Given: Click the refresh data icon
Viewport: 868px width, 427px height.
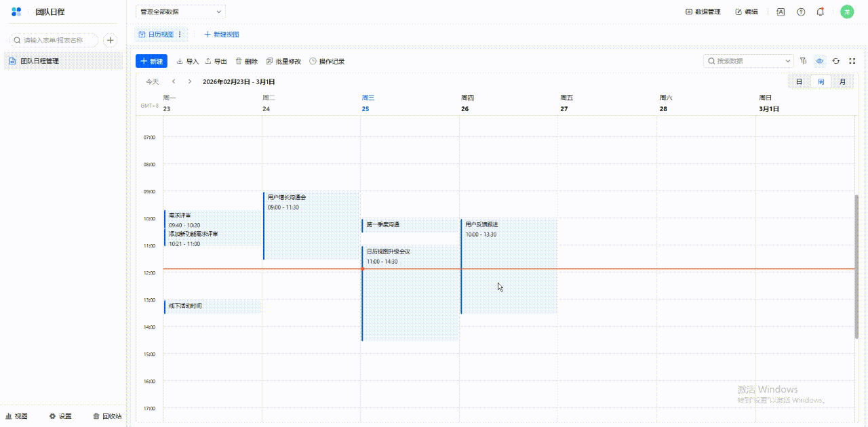Looking at the screenshot, I should (836, 61).
